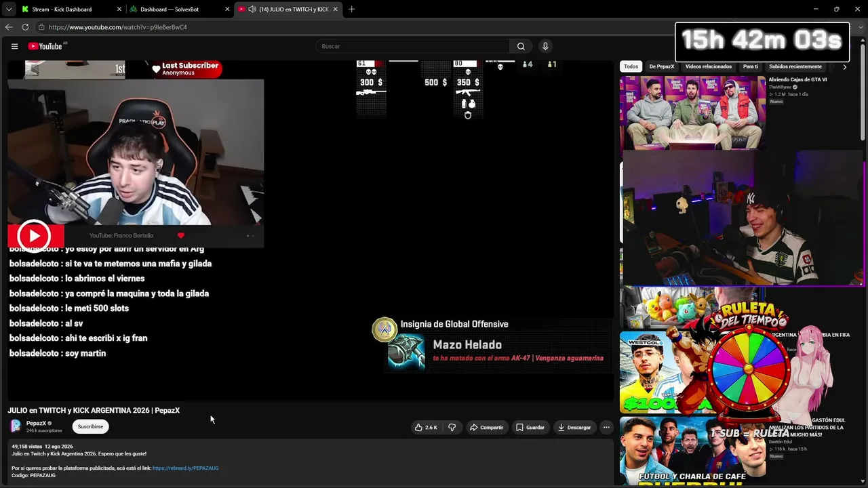Viewport: 868px width, 488px height.
Task: Mute the YouTube tab via its speaker icon
Action: (252, 9)
